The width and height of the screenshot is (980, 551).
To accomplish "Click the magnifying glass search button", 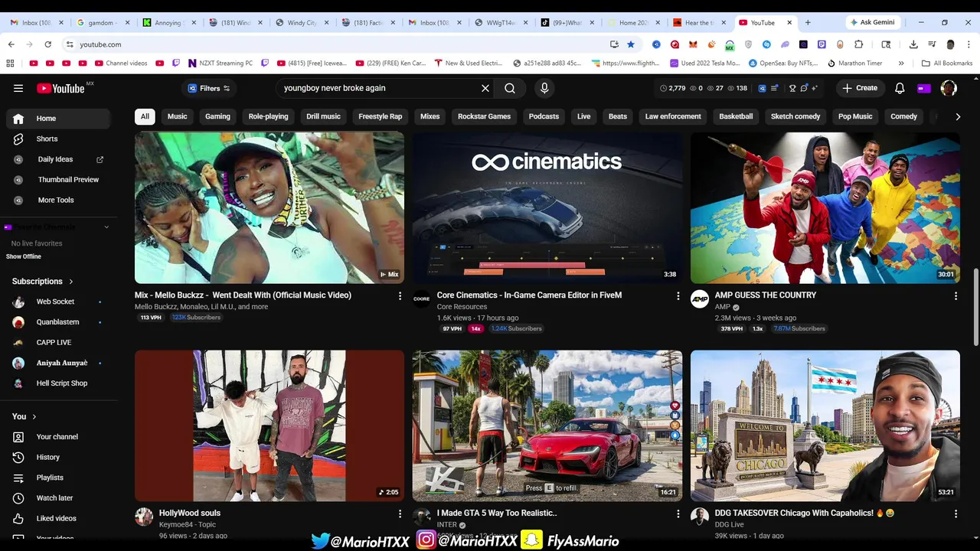I will tap(510, 88).
